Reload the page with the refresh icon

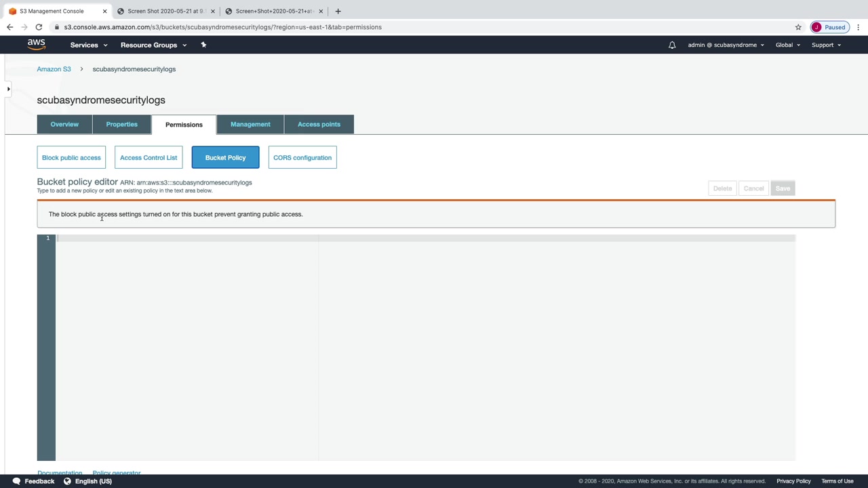[39, 27]
